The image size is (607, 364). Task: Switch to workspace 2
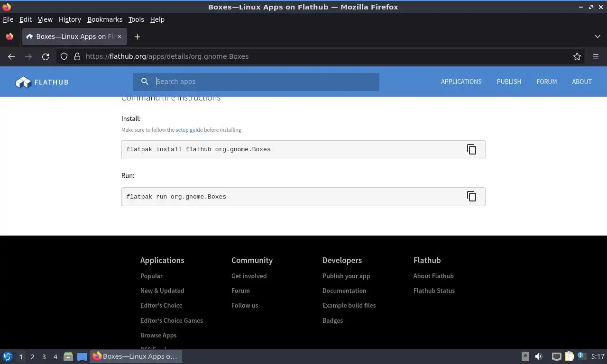(x=32, y=356)
